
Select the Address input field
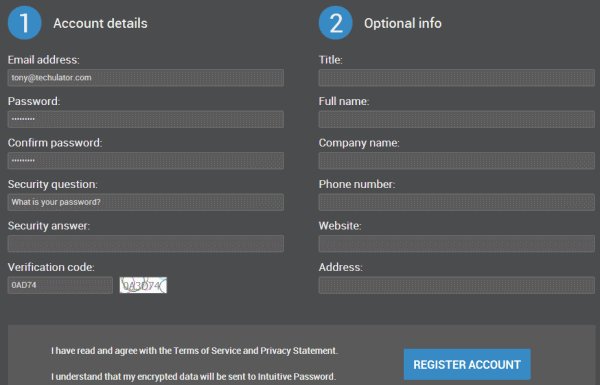457,285
